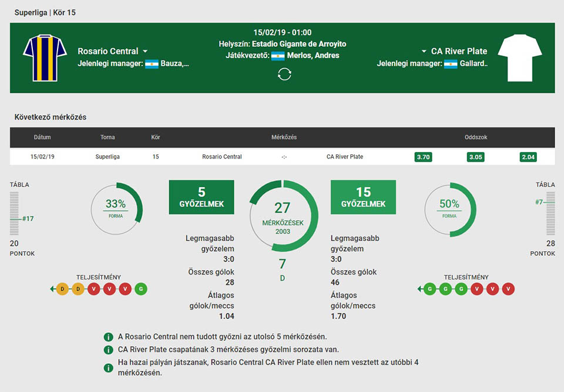
Task: Click the 7 D draws count
Action: click(x=283, y=269)
